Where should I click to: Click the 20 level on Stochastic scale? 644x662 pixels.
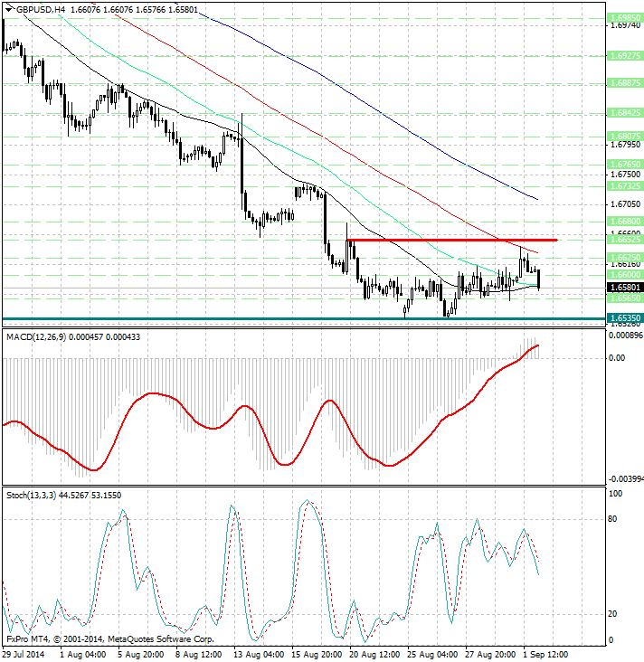614,614
